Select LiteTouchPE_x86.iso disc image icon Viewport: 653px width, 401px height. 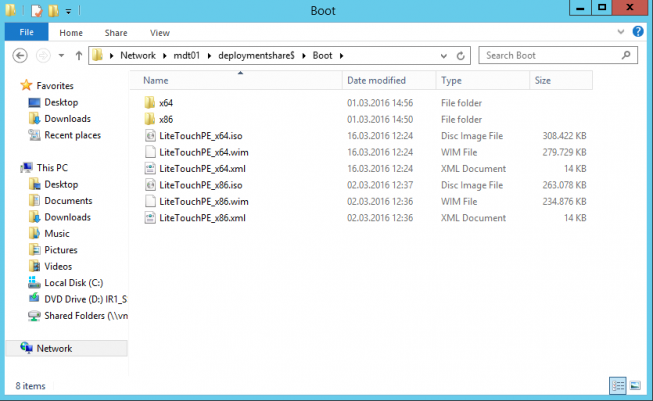point(150,185)
